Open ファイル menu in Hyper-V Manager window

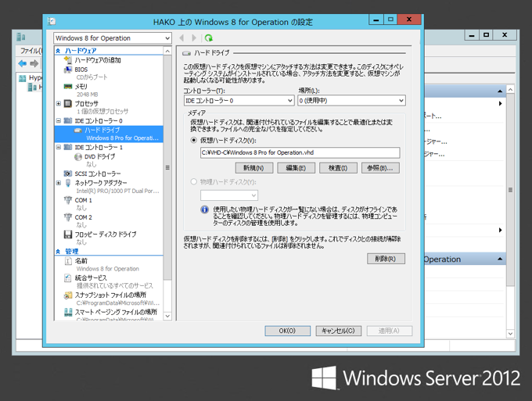point(31,51)
